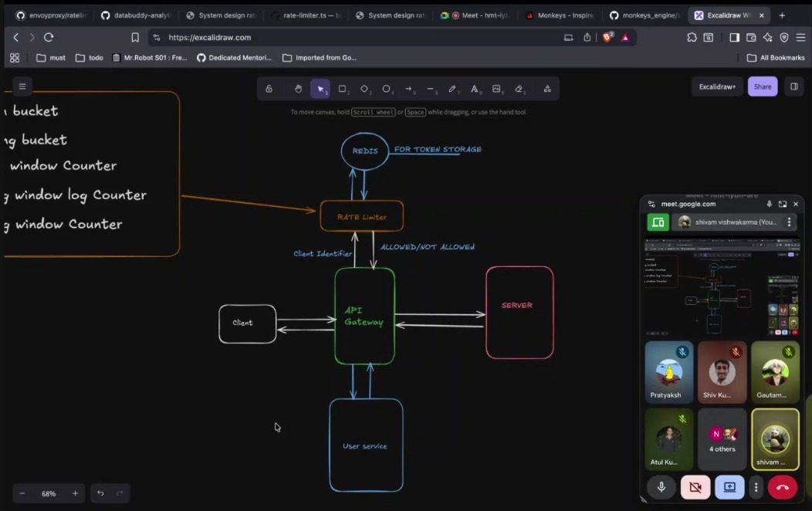Select the Insert image tool
Viewport: 812px width, 511px height.
[496, 89]
